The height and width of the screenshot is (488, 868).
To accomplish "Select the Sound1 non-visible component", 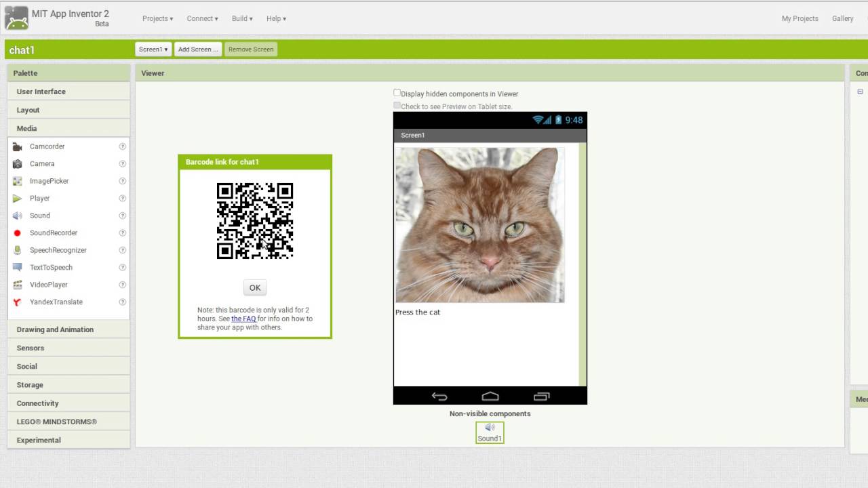I will tap(490, 432).
